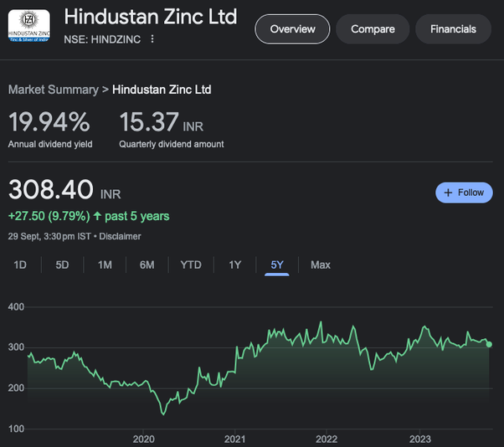Open the three-dot menu beside NSE: HINDZINC
This screenshot has width=504, height=447.
click(x=152, y=39)
